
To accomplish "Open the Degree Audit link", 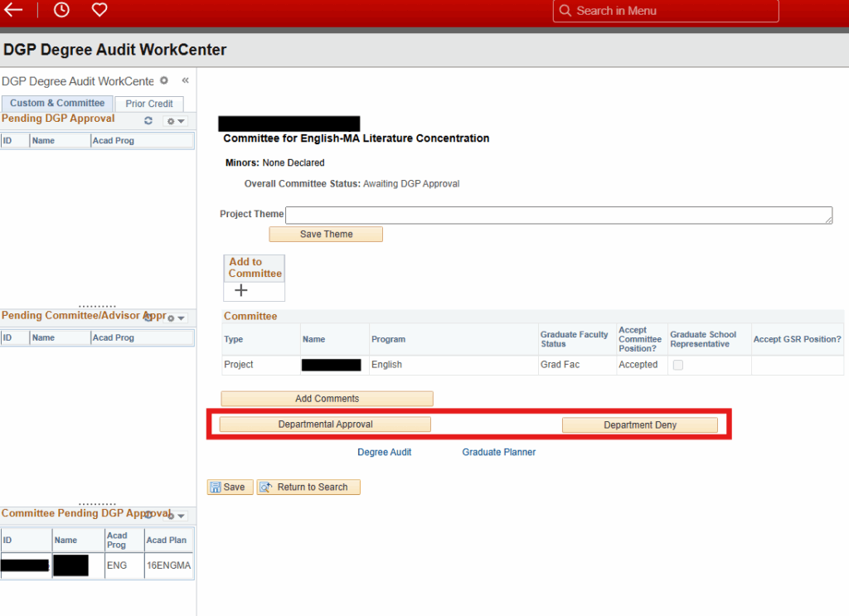I will [x=384, y=453].
